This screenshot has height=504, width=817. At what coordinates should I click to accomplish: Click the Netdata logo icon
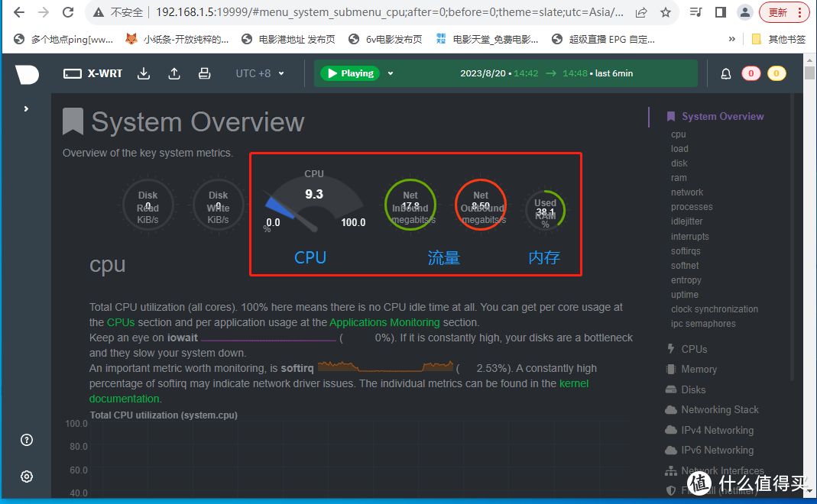coord(27,74)
